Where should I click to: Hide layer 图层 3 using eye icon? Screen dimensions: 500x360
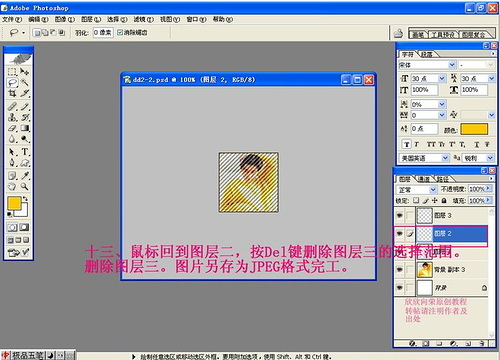pyautogui.click(x=399, y=216)
